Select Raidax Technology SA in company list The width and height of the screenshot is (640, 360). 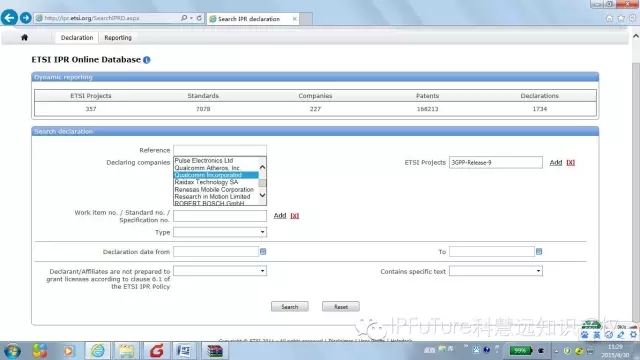(x=206, y=182)
